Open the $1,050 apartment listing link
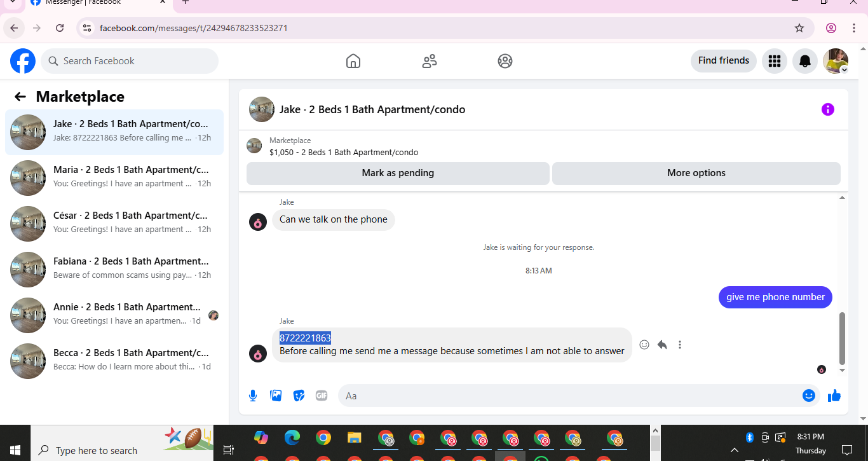 pyautogui.click(x=344, y=153)
